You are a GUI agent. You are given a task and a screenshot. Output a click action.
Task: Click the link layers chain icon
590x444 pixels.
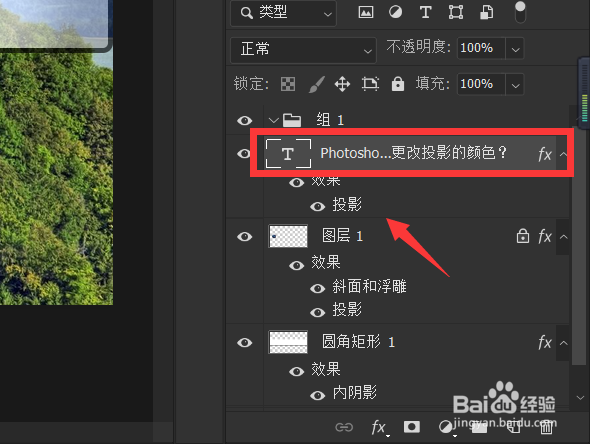pos(344,427)
